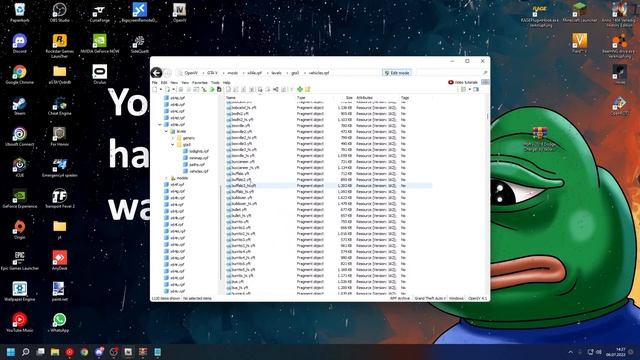Open SideQuest desktop shortcut

(139, 44)
